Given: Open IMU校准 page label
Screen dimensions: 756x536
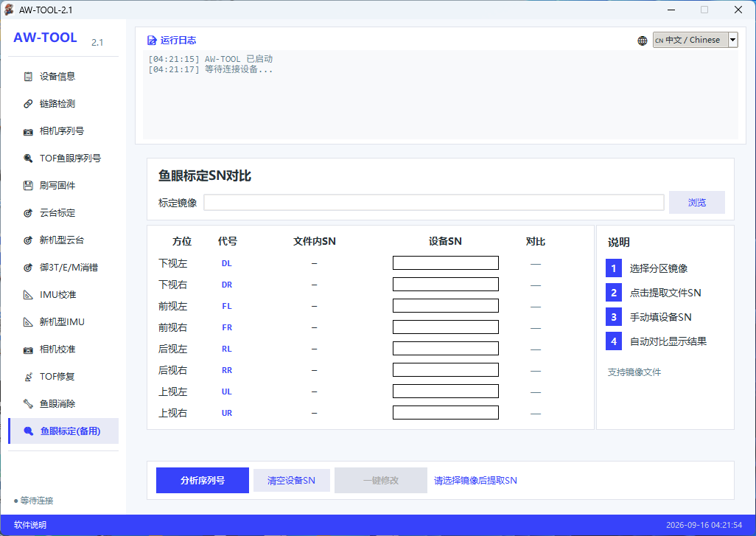Looking at the screenshot, I should (x=58, y=295).
